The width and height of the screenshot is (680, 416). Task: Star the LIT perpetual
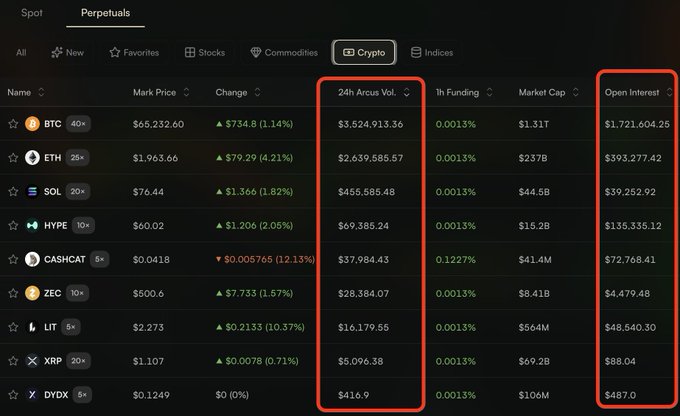tap(13, 327)
